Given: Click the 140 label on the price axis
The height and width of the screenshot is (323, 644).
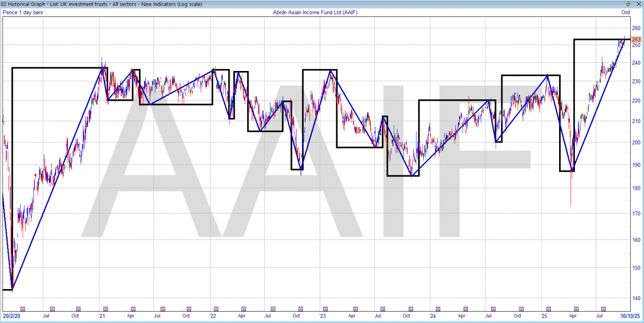Looking at the screenshot, I should pos(635,298).
